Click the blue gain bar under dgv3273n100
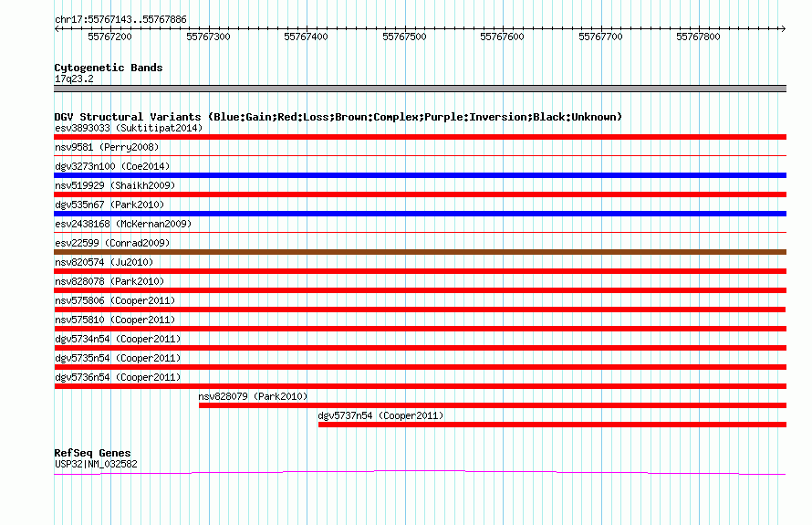 (420, 175)
